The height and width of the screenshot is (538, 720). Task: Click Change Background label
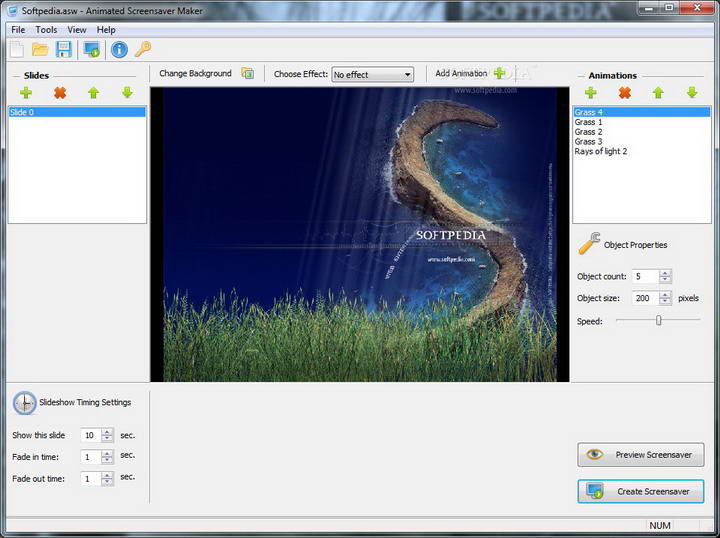click(195, 73)
